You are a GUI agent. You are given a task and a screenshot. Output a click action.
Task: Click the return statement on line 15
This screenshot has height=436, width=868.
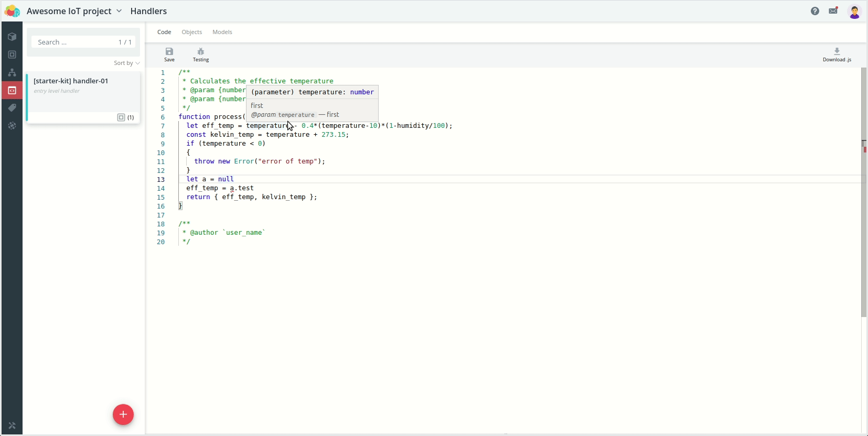[x=252, y=197]
